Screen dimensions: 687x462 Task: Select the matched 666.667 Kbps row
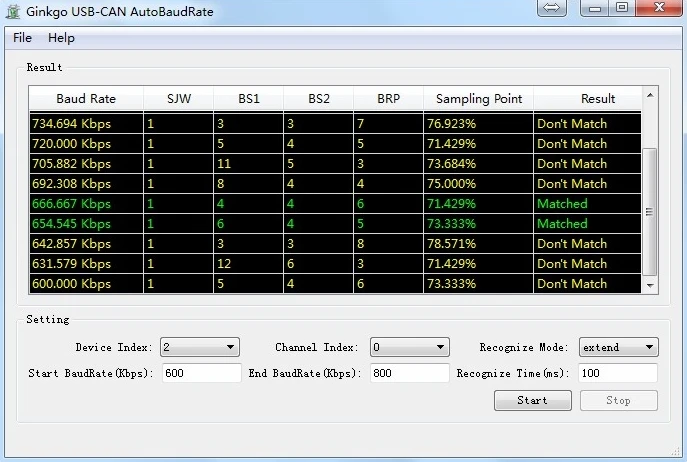(335, 204)
